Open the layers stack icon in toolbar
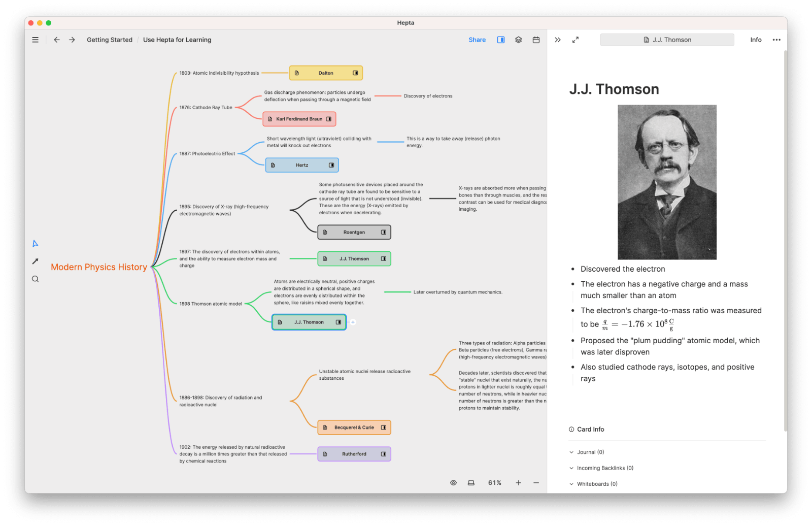 518,40
